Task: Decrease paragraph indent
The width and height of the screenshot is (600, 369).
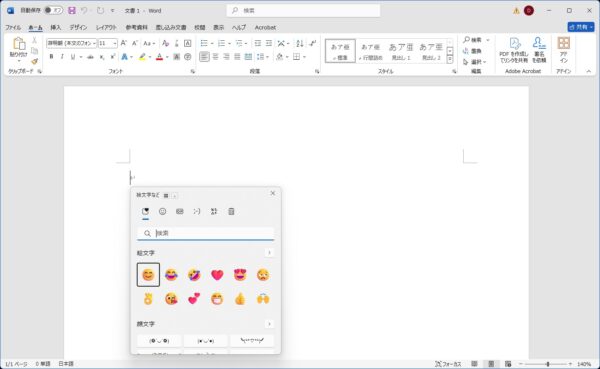Action: click(x=258, y=43)
